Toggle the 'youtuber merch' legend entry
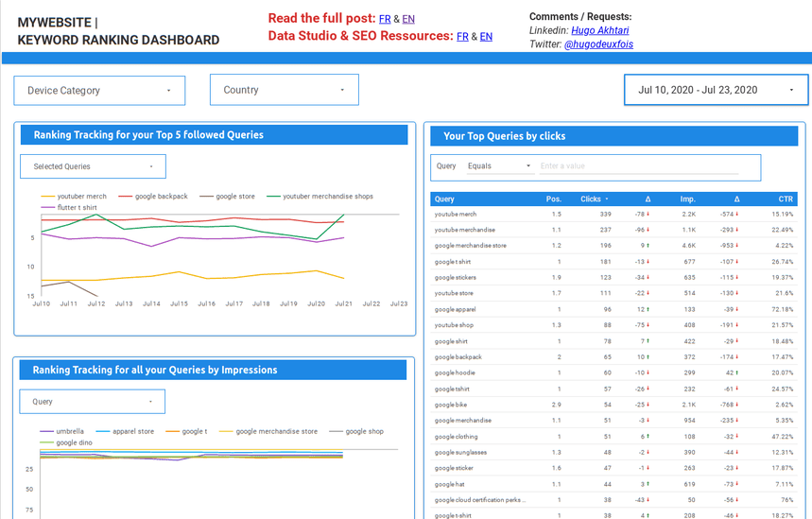 81,197
